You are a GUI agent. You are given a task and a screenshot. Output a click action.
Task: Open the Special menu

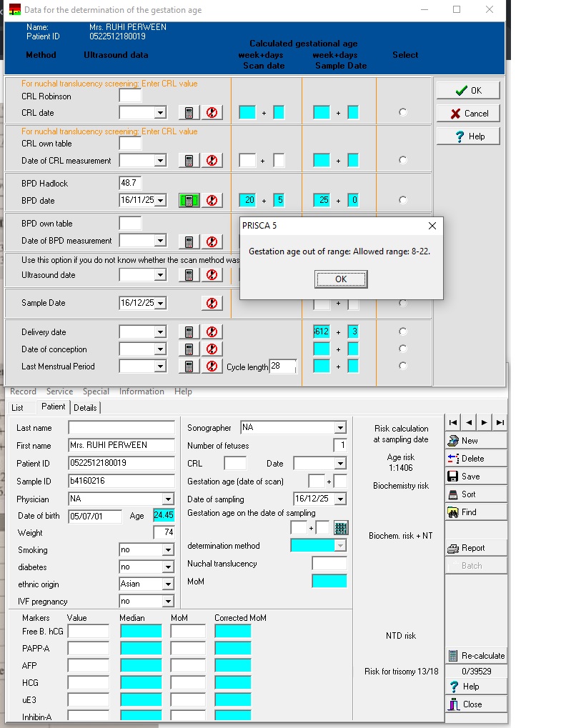pyautogui.click(x=96, y=392)
